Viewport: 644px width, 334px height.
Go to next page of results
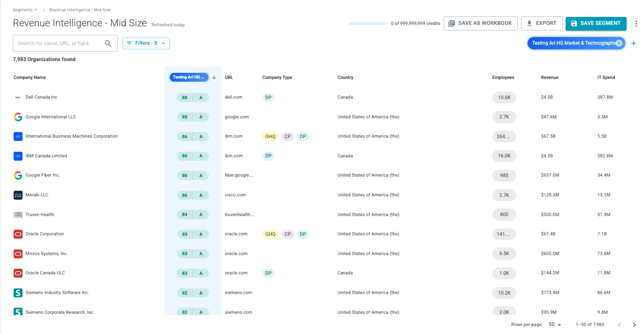634,325
